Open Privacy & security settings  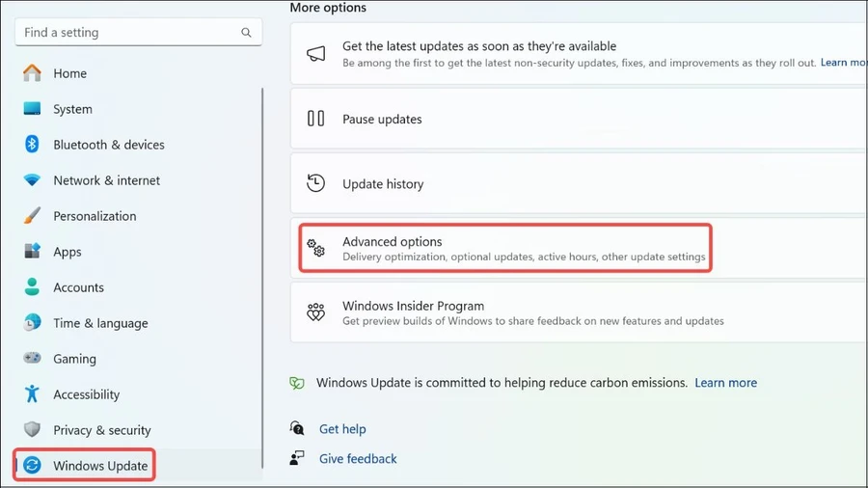(x=102, y=430)
